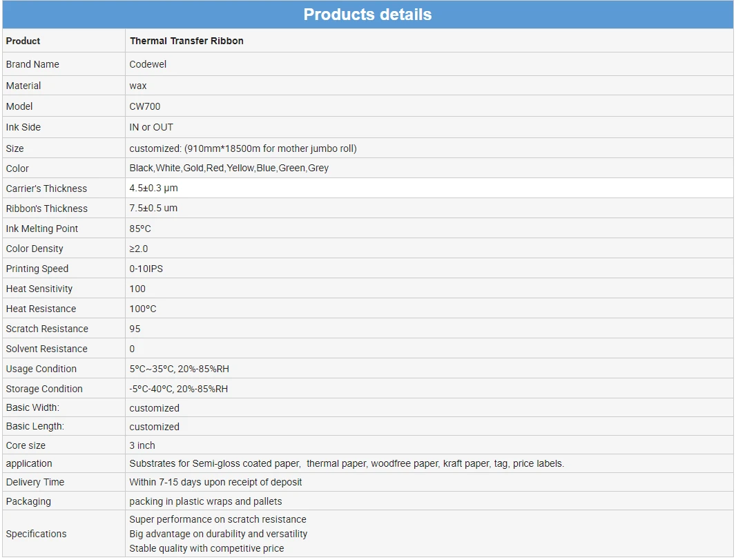Click the Codewel brand name value

148,64
